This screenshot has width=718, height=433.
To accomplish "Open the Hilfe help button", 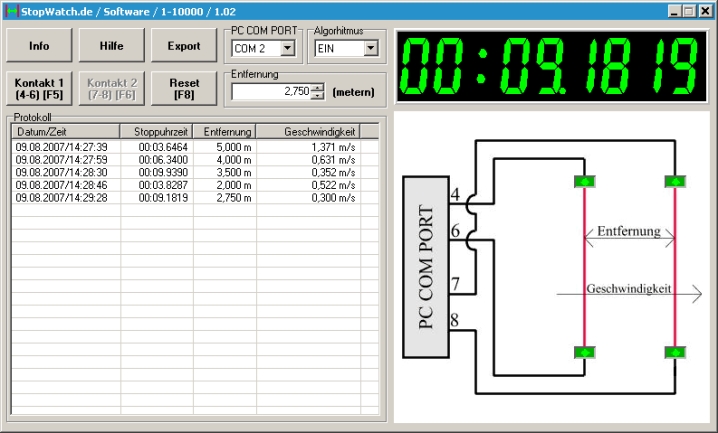I will point(111,46).
